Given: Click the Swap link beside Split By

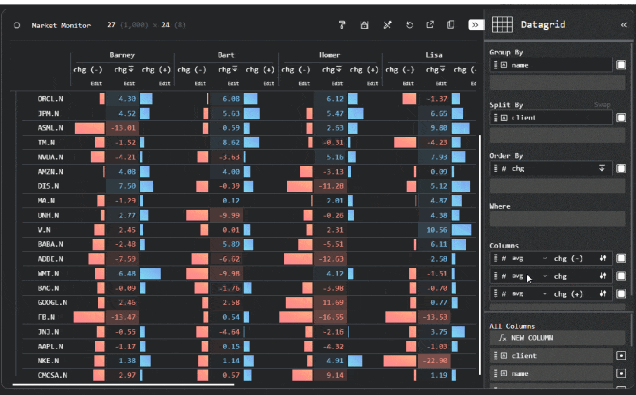Looking at the screenshot, I should [x=602, y=105].
